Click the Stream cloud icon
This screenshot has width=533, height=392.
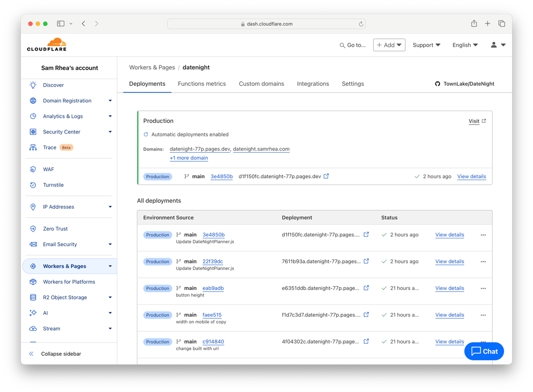click(33, 329)
